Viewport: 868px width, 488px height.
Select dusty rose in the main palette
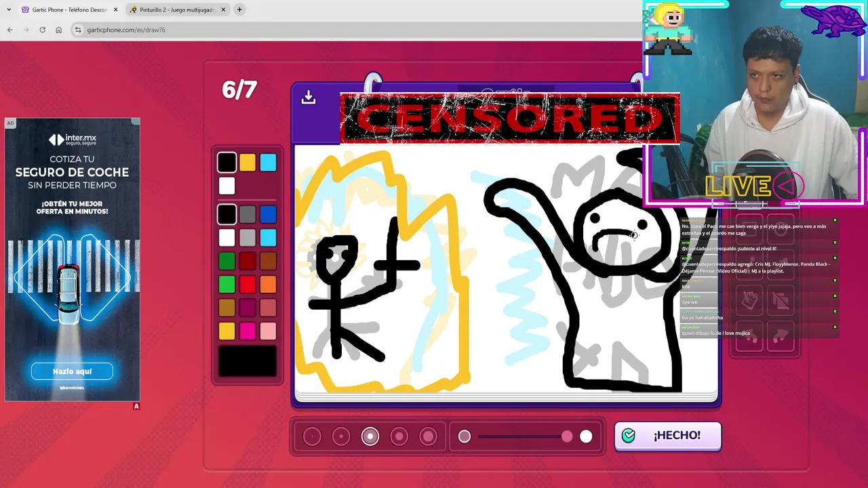point(268,308)
